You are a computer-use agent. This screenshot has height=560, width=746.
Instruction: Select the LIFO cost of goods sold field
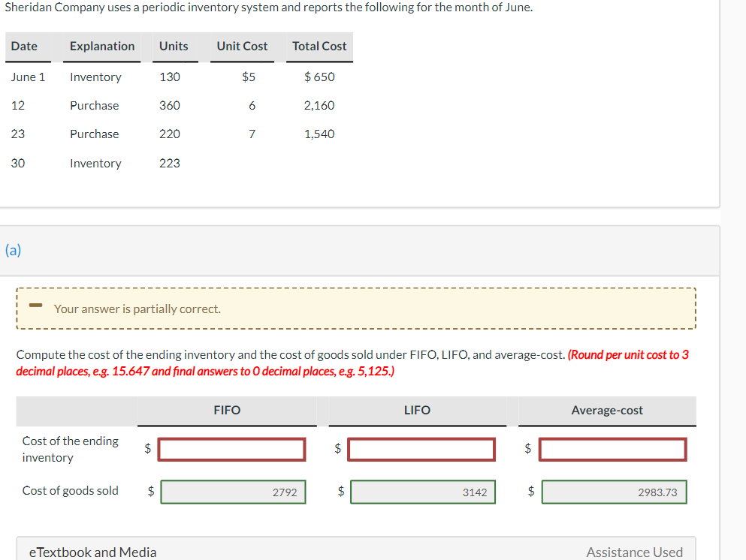pos(423,492)
